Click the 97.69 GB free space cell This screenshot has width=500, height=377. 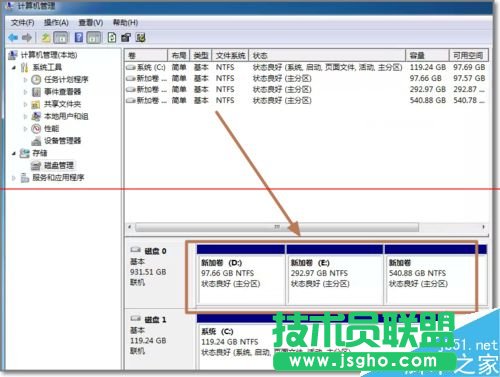469,67
